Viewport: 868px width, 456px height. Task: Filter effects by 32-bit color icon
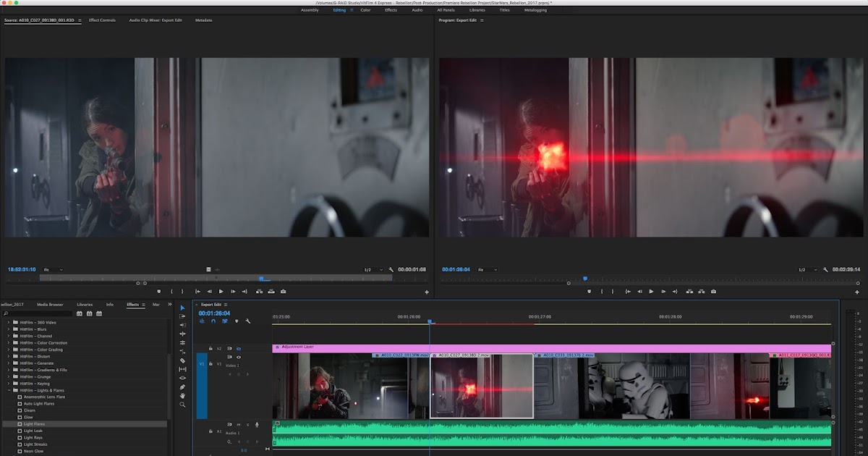(x=89, y=313)
